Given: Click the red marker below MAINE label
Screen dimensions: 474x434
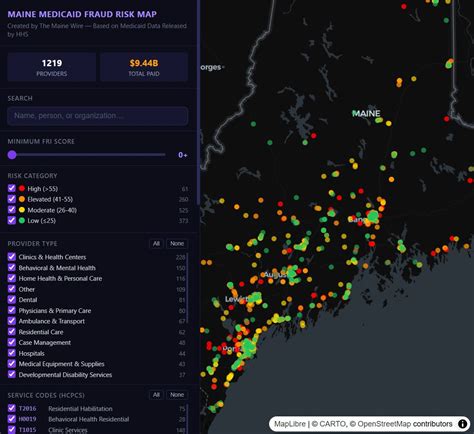Looking at the screenshot, I should (313, 136).
